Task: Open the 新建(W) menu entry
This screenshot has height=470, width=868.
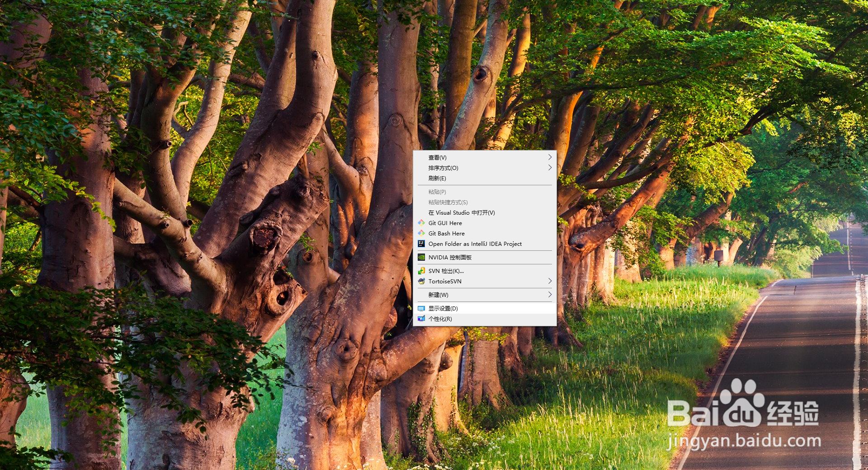Action: 485,295
